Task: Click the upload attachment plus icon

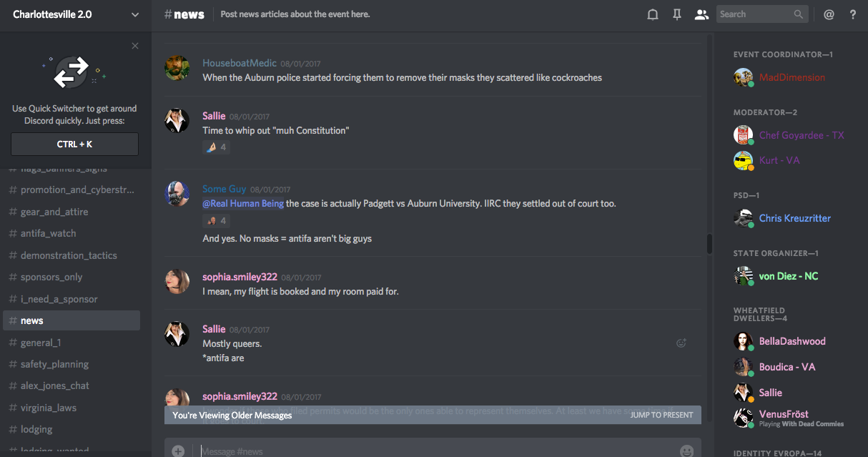Action: coord(178,451)
